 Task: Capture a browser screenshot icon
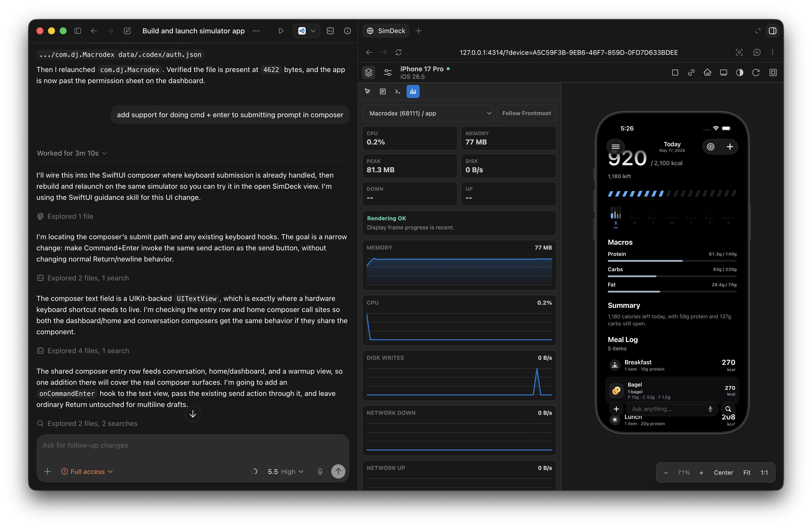click(739, 52)
